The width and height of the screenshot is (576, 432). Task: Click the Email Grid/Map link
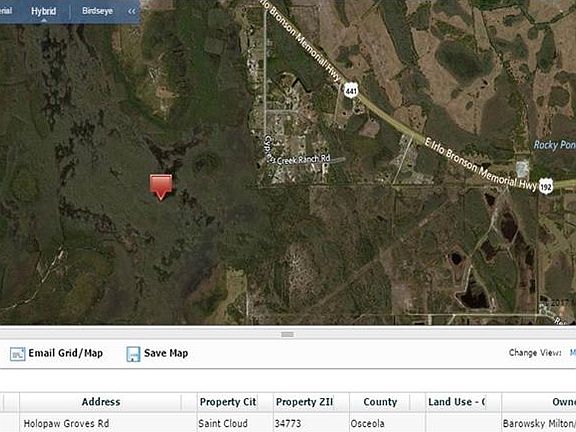65,353
